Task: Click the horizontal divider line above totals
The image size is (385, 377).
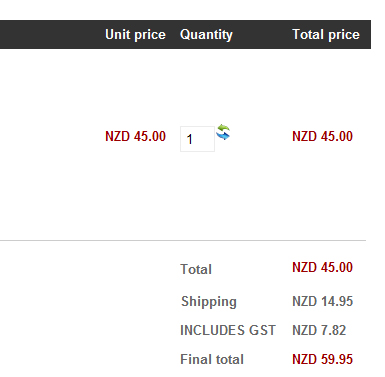Action: click(183, 240)
